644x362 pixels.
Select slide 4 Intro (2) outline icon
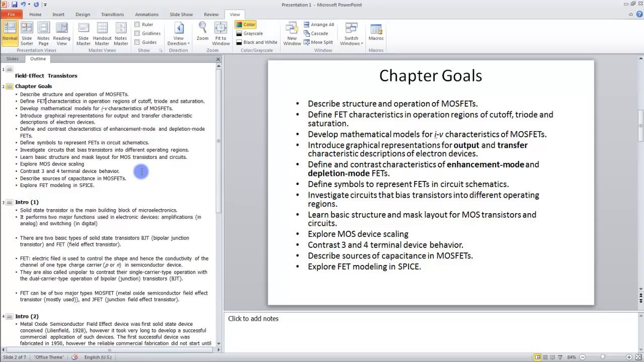(x=9, y=316)
